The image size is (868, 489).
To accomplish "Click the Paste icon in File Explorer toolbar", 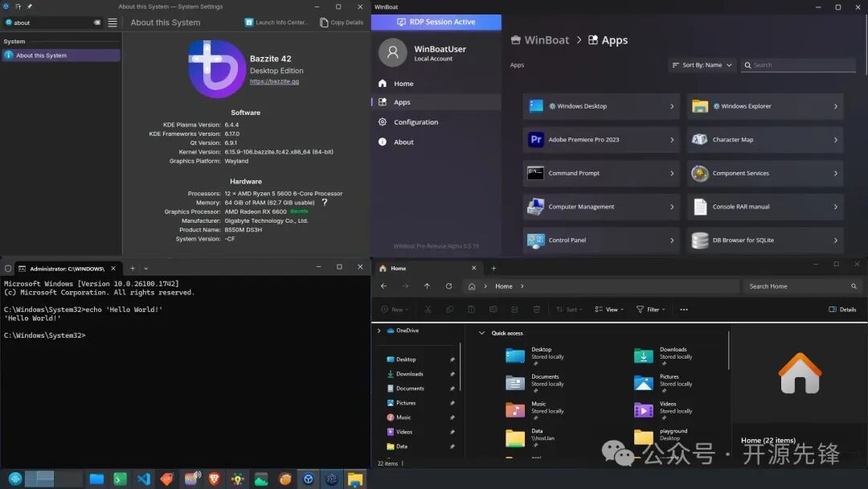I will (472, 309).
